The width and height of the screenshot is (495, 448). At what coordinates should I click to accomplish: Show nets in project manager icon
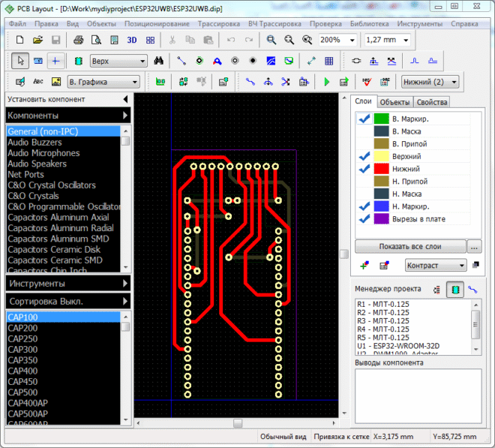click(x=472, y=290)
